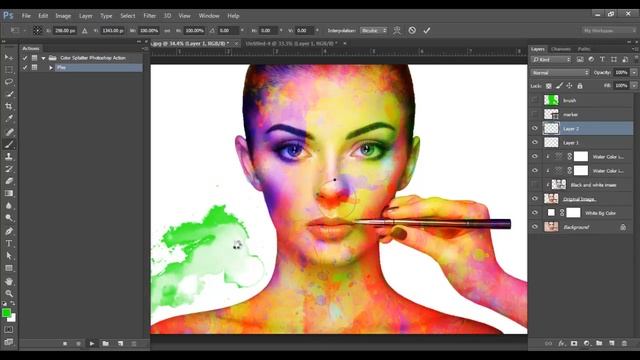Viewport: 640px width, 360px height.
Task: Select the Move tool
Action: click(9, 57)
